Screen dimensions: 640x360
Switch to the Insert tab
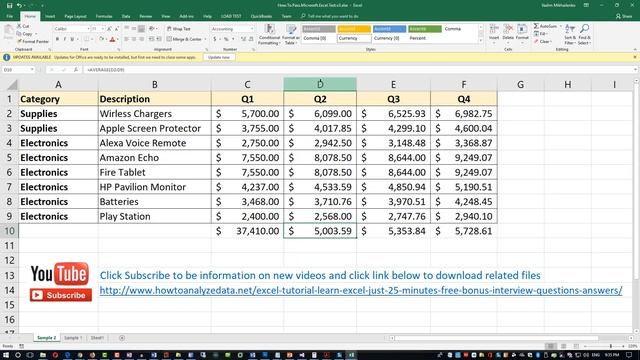click(x=50, y=16)
